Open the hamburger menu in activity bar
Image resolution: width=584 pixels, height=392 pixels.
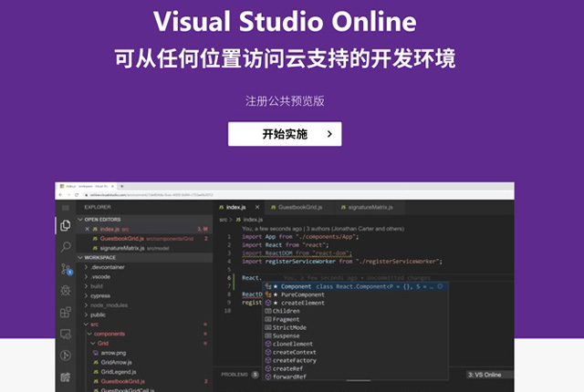pos(66,208)
